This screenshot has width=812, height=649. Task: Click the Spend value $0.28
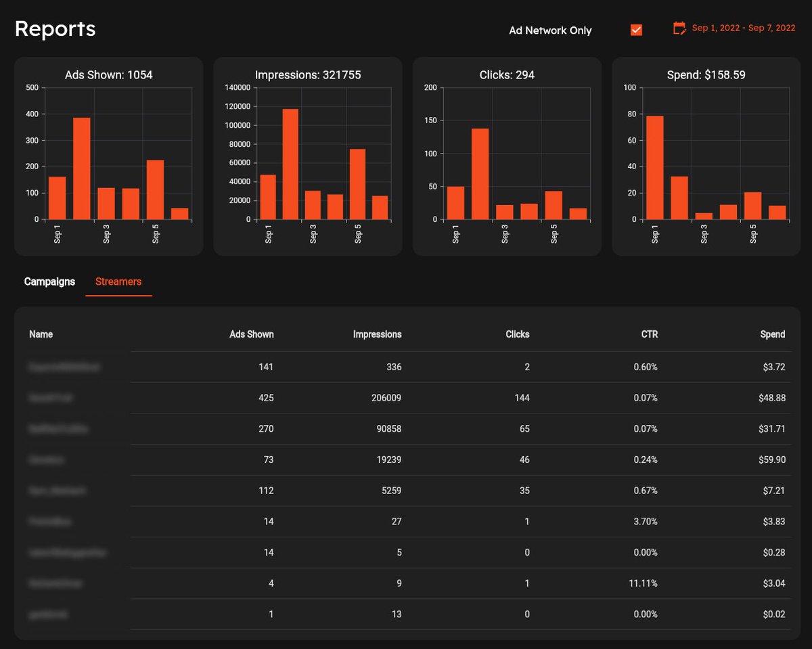pyautogui.click(x=774, y=553)
